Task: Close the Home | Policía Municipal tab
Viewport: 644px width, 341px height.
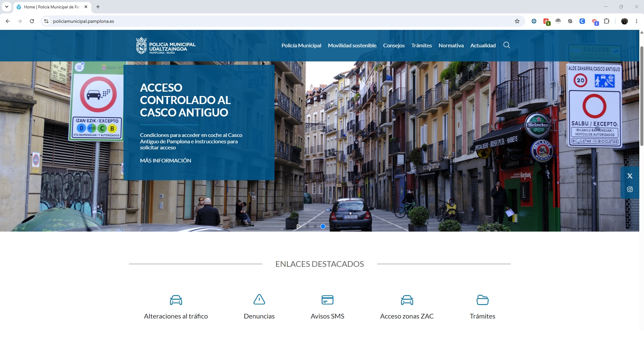Action: click(86, 7)
